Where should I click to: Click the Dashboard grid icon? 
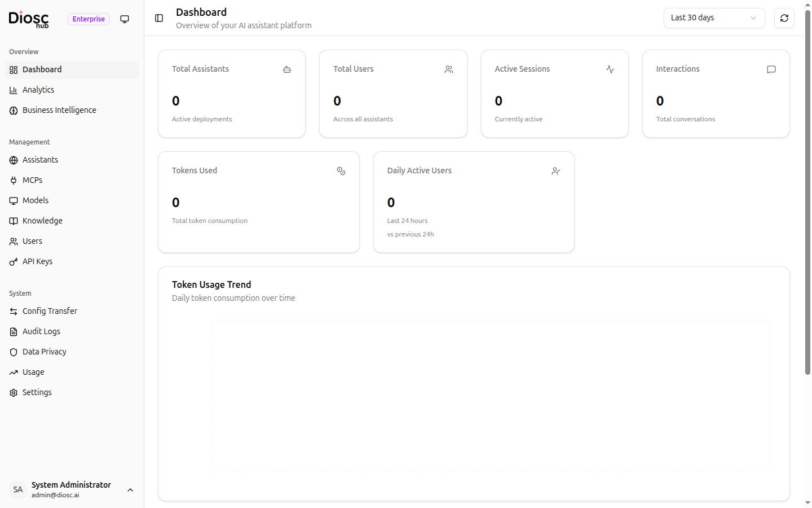point(14,70)
